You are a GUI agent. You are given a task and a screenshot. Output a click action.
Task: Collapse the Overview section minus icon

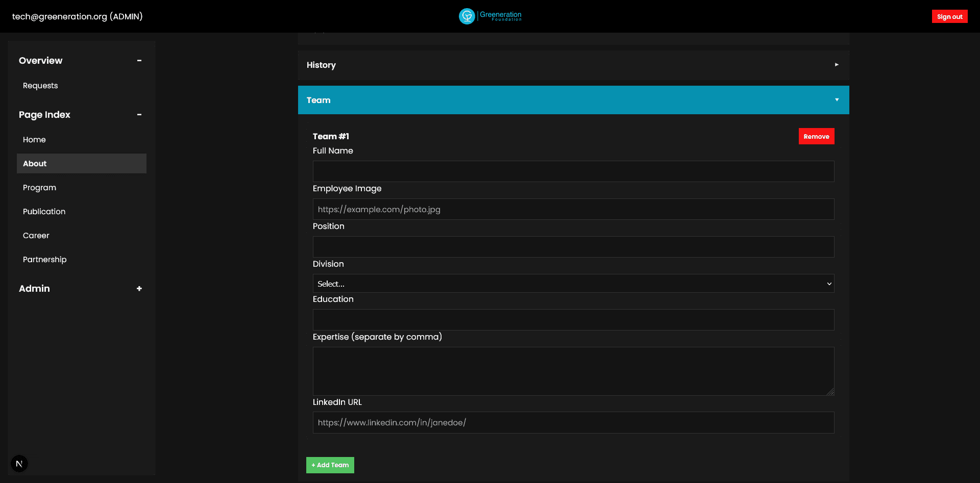coord(139,61)
